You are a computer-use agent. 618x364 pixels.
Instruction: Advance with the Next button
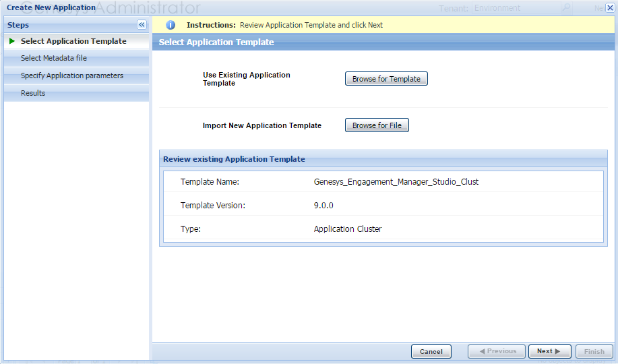pos(549,351)
